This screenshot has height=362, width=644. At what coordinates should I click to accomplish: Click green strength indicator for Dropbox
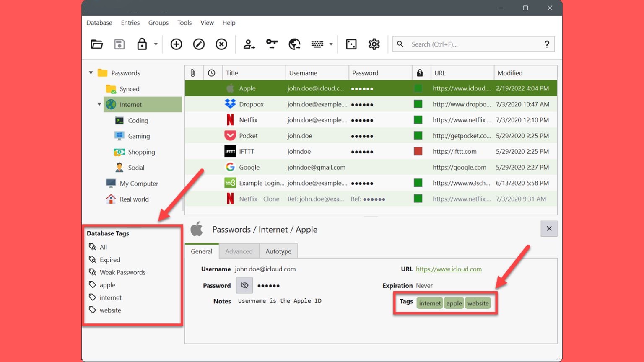(x=418, y=104)
